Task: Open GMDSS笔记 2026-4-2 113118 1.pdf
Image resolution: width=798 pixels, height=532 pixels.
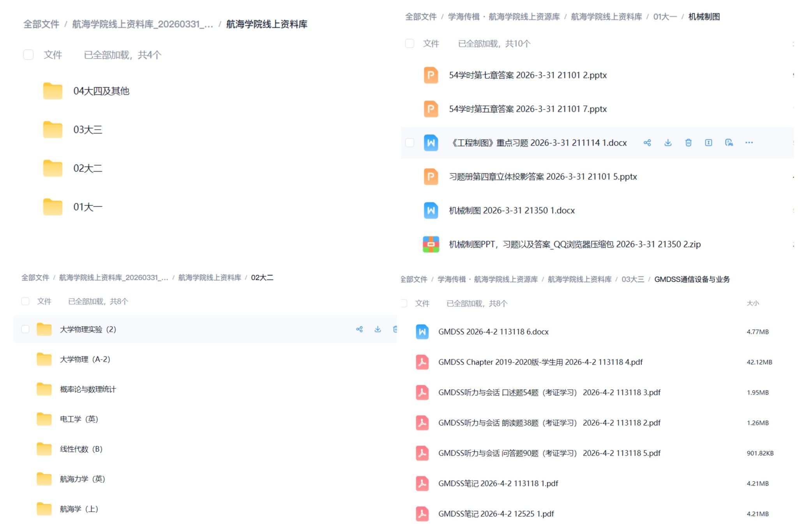Action: (x=498, y=484)
